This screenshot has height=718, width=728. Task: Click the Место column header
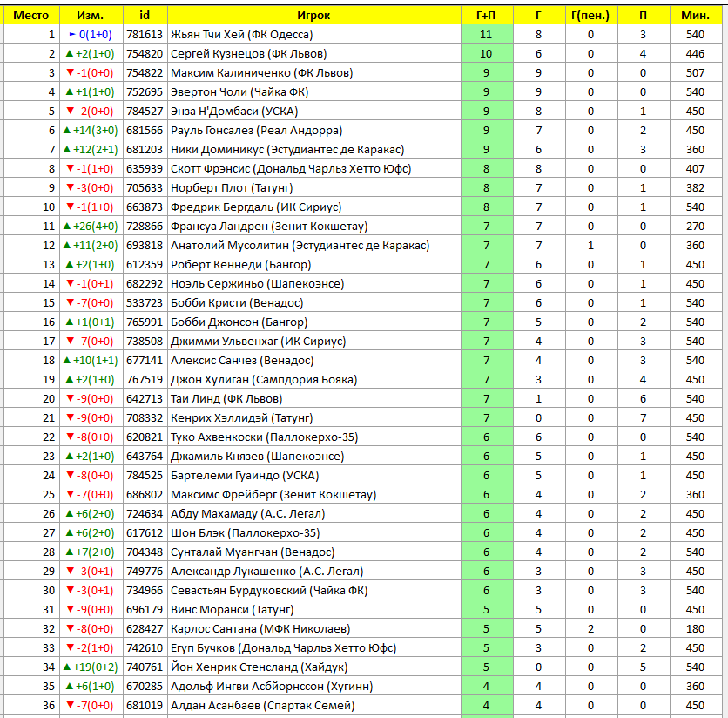pyautogui.click(x=31, y=16)
